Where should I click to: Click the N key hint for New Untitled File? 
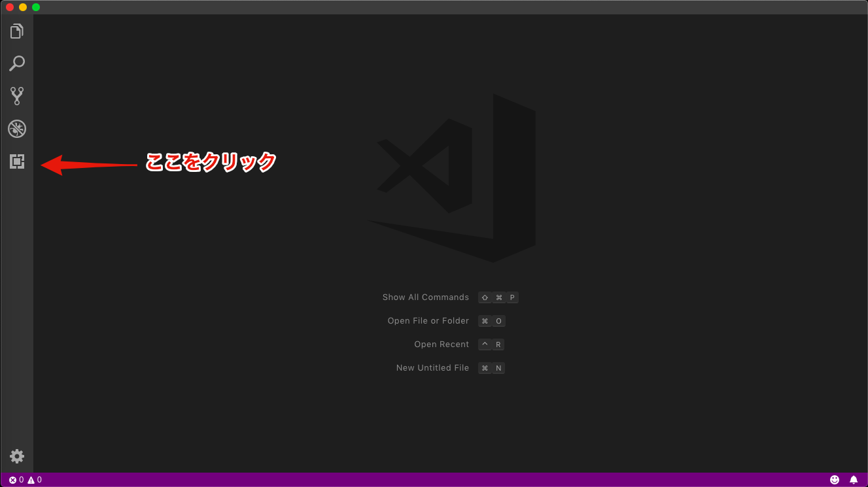[x=498, y=368]
